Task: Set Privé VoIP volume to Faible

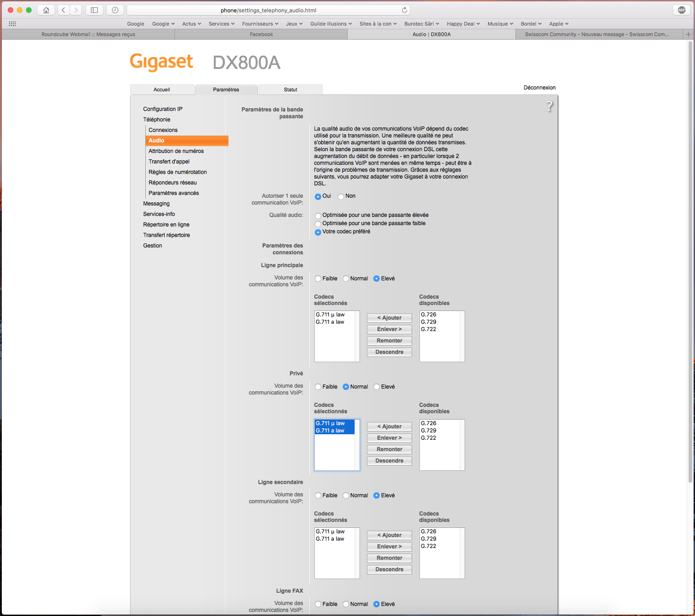Action: pos(318,387)
